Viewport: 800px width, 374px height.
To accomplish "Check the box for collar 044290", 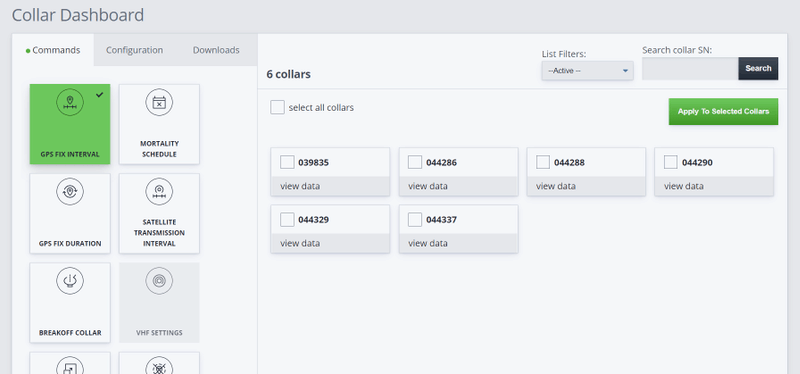I will point(671,162).
